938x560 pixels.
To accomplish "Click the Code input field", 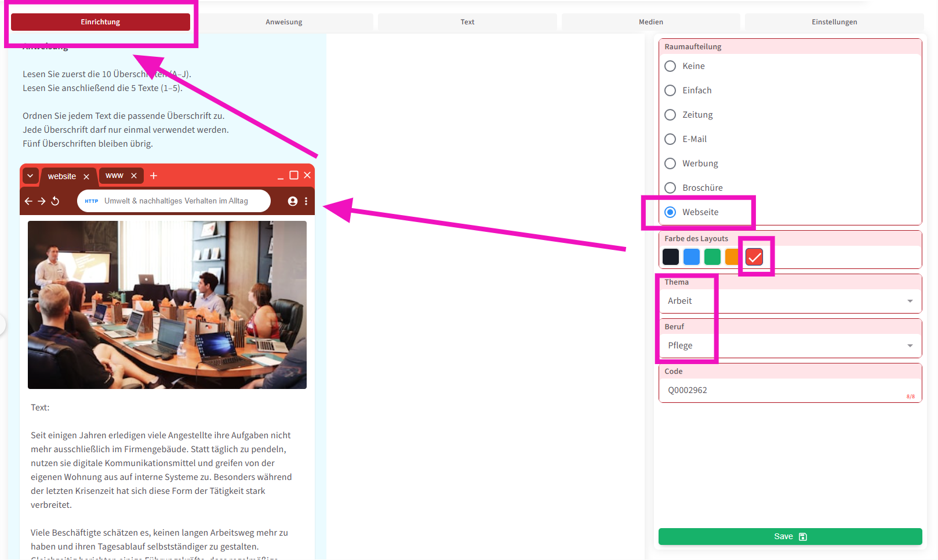I will (x=783, y=390).
